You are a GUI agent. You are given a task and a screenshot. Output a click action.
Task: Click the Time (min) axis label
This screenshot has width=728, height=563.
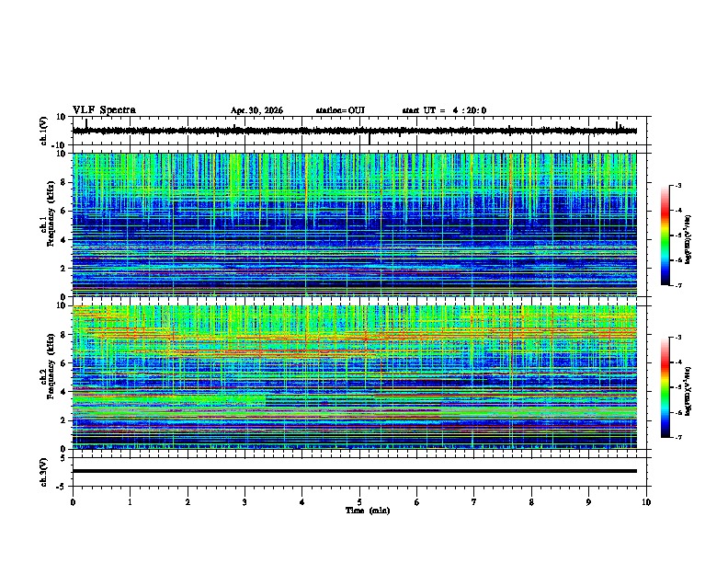click(x=368, y=511)
